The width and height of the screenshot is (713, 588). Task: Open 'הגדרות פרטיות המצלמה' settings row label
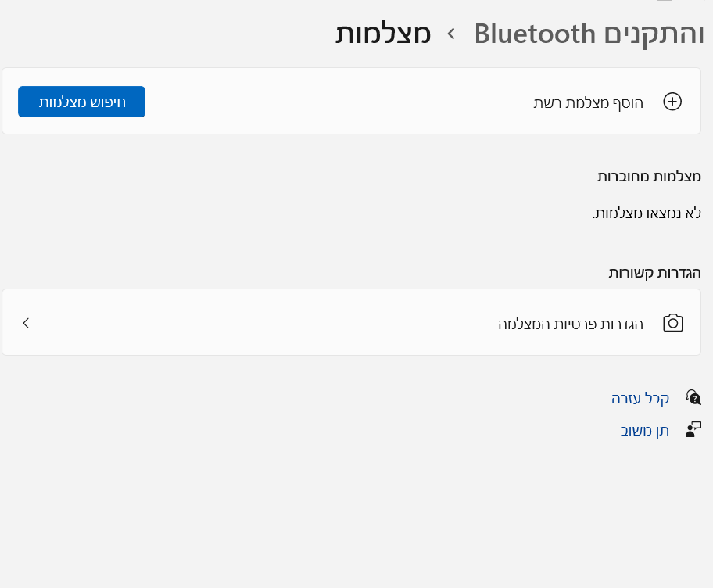571,323
